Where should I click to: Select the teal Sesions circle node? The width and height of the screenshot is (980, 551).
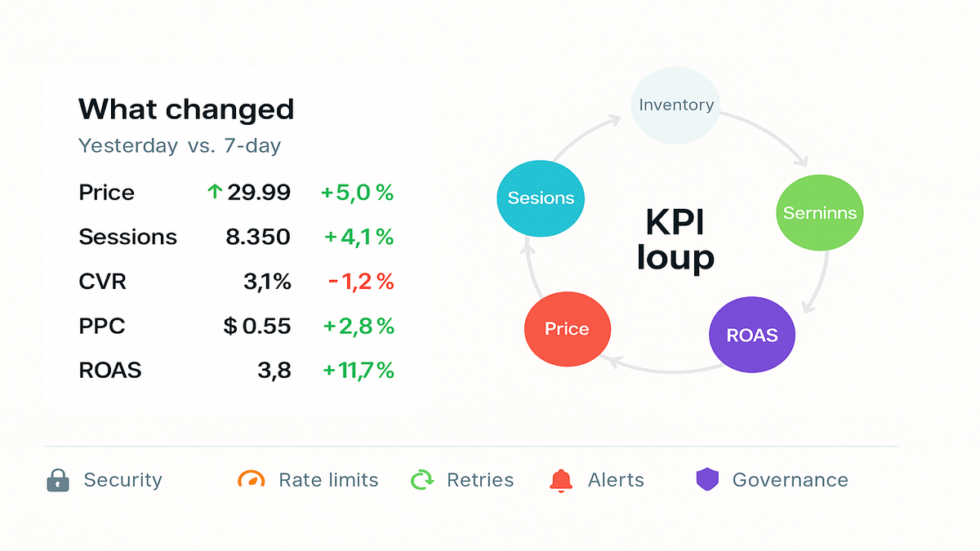point(541,198)
